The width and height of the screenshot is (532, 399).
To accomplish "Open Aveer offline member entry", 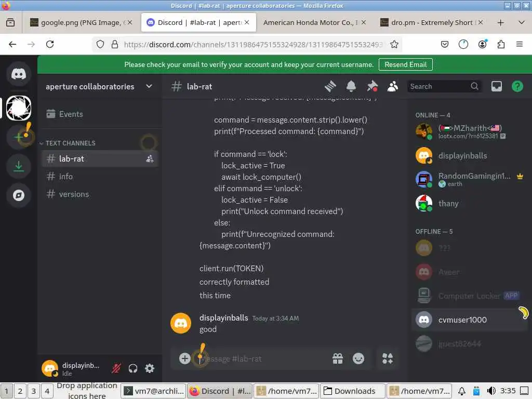I will pyautogui.click(x=470, y=272).
